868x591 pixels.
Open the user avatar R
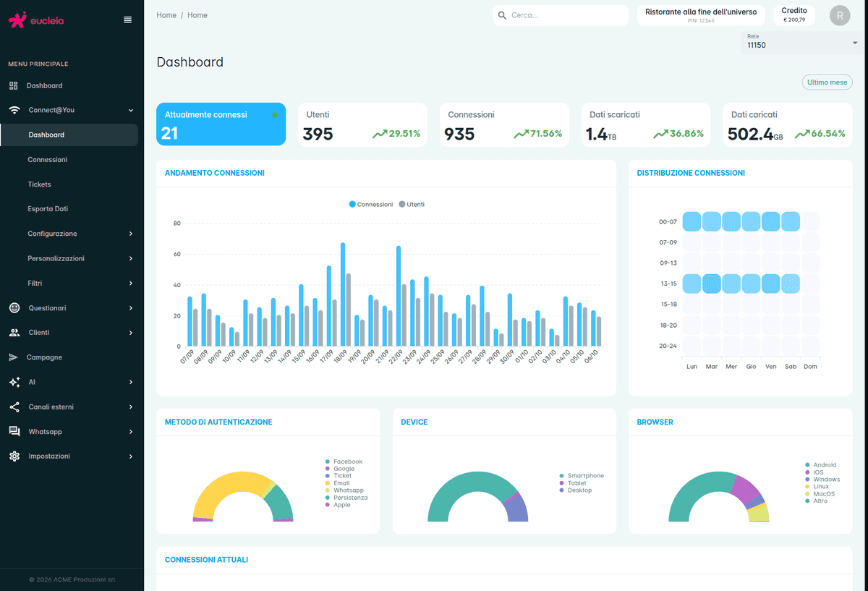click(840, 15)
